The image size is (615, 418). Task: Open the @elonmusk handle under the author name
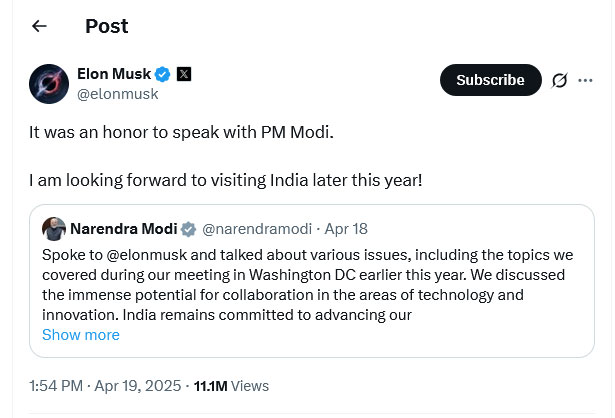[117, 94]
